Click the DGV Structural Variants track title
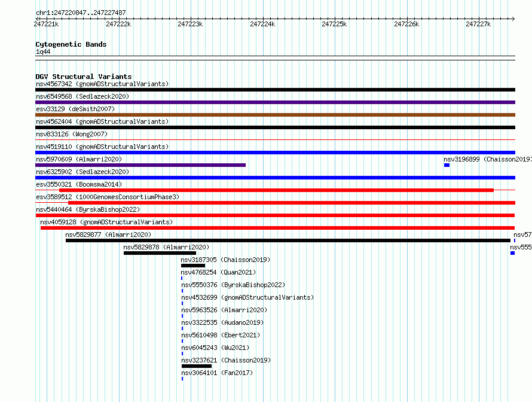 pos(84,77)
